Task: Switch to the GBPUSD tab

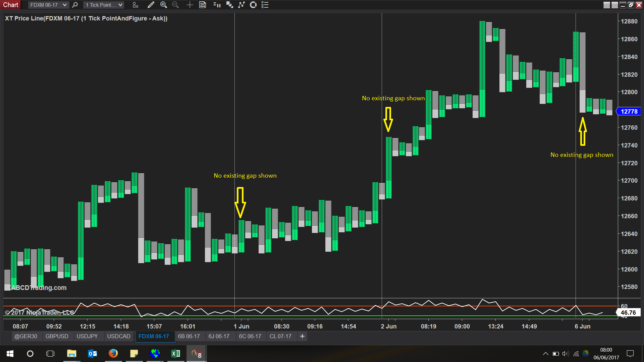Action: 57,336
